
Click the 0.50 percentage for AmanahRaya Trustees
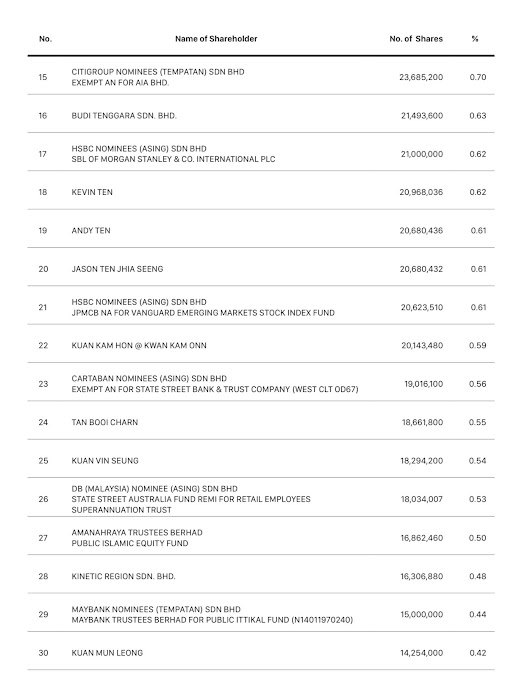[x=477, y=538]
